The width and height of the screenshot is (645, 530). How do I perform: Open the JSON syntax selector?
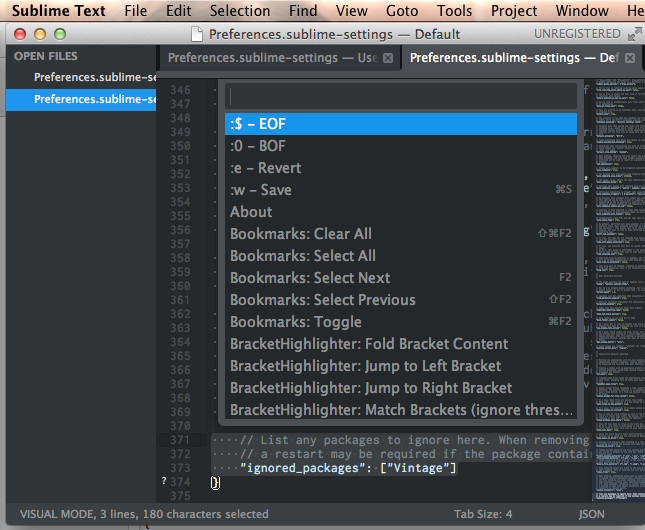[x=592, y=514]
